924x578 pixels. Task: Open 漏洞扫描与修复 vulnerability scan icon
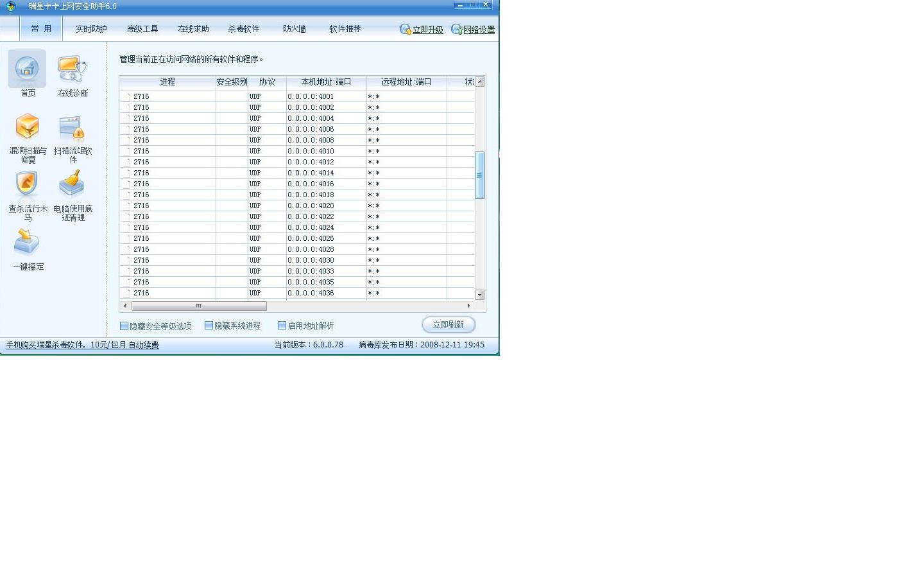click(x=28, y=127)
